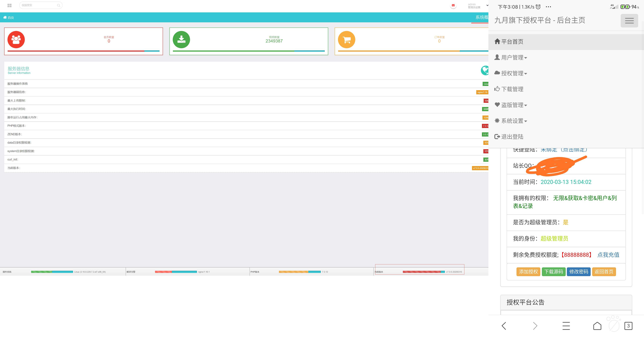Click the orange shopping cart orders icon
This screenshot has height=337, width=644.
346,39
